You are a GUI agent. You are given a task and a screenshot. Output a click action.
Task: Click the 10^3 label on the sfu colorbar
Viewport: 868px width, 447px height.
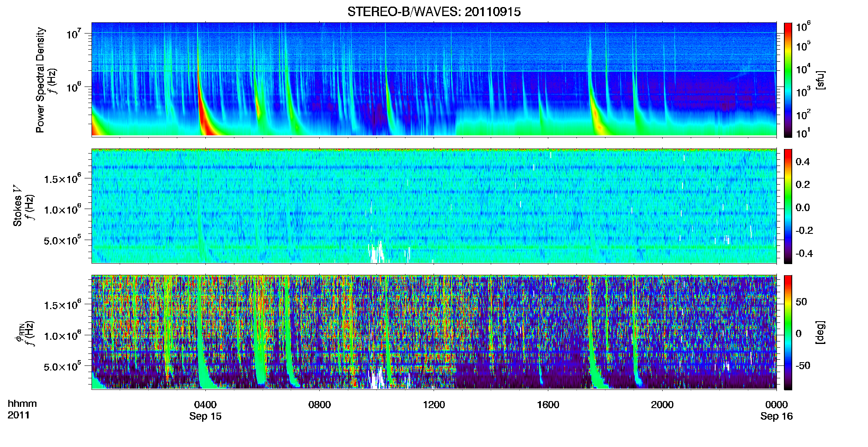(803, 92)
